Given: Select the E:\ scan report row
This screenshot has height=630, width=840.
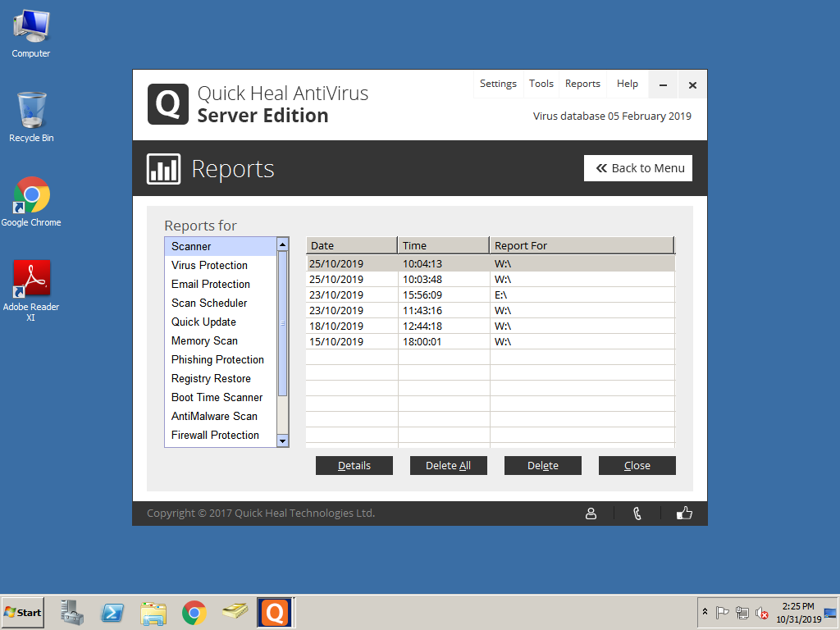Looking at the screenshot, I should pyautogui.click(x=490, y=294).
